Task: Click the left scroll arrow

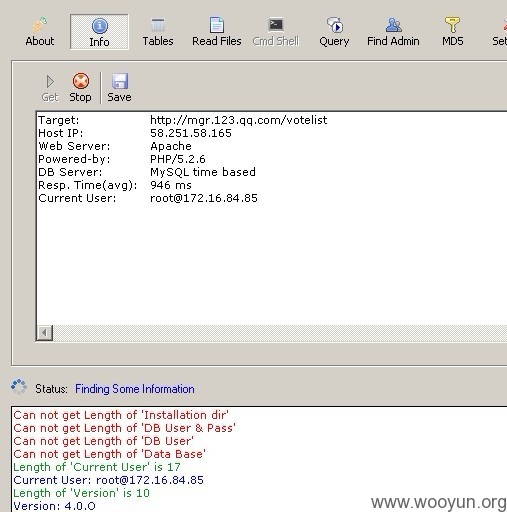Action: [x=45, y=333]
